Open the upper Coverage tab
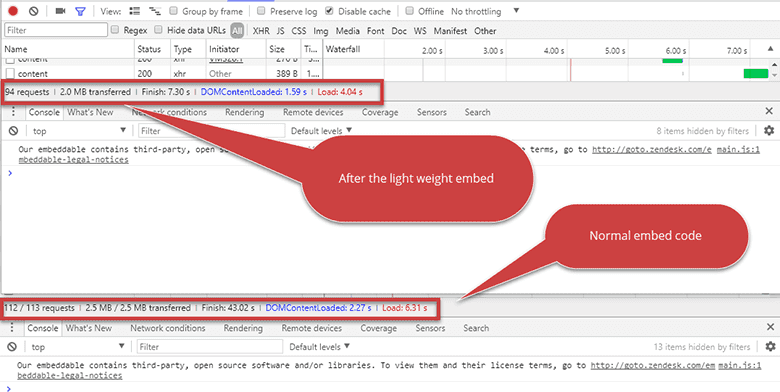This screenshot has width=780, height=392. point(380,112)
